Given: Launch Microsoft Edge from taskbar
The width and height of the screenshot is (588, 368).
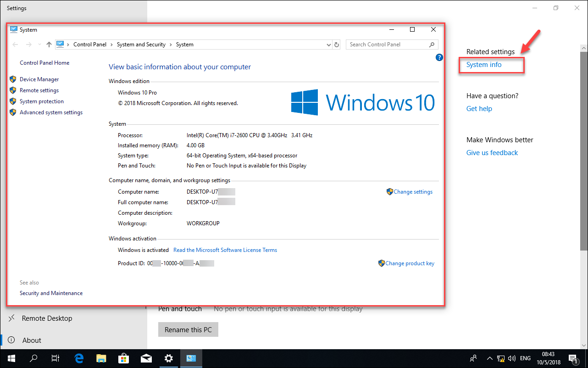Looking at the screenshot, I should [x=79, y=358].
